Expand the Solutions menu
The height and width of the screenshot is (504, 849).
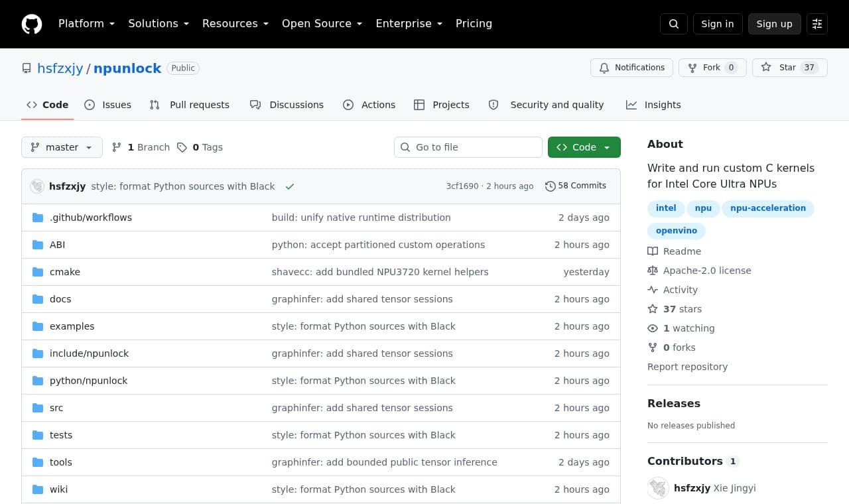coord(159,24)
